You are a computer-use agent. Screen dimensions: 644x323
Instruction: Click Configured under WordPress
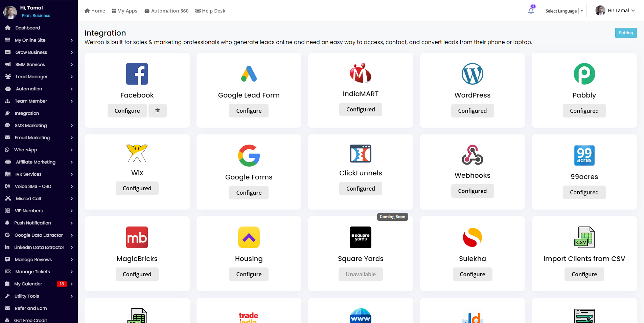tap(473, 111)
